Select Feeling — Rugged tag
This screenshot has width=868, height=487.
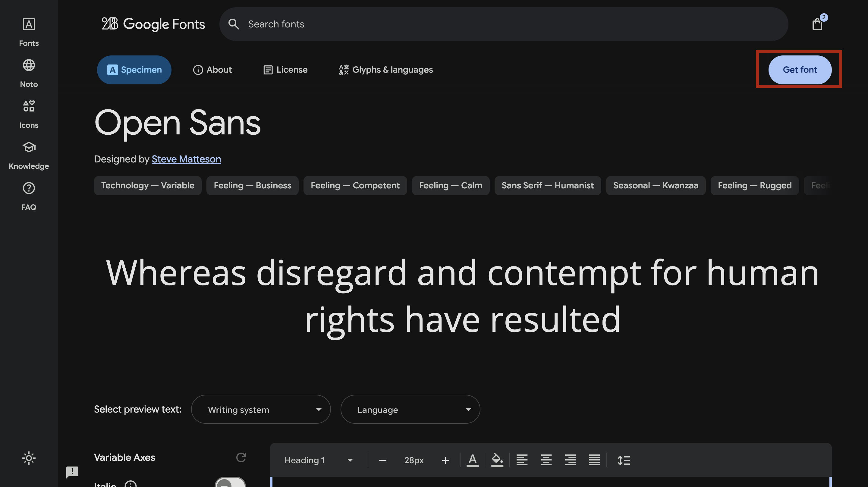tap(755, 185)
